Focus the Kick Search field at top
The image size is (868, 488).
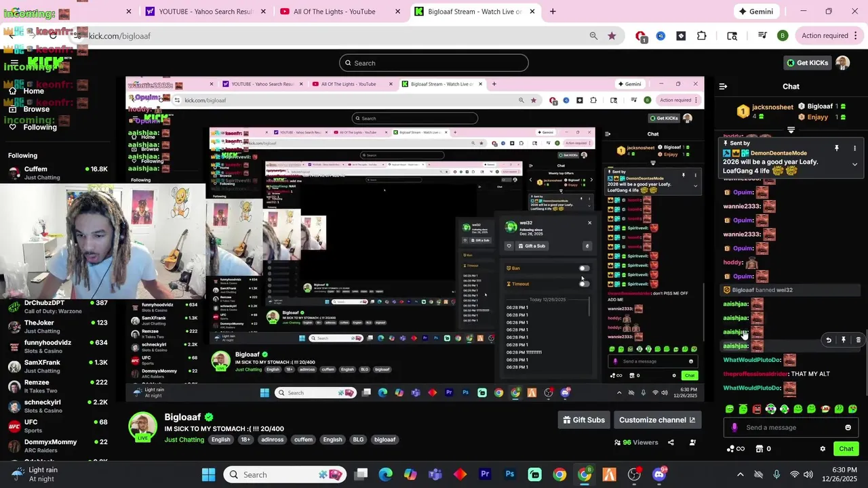tap(434, 63)
